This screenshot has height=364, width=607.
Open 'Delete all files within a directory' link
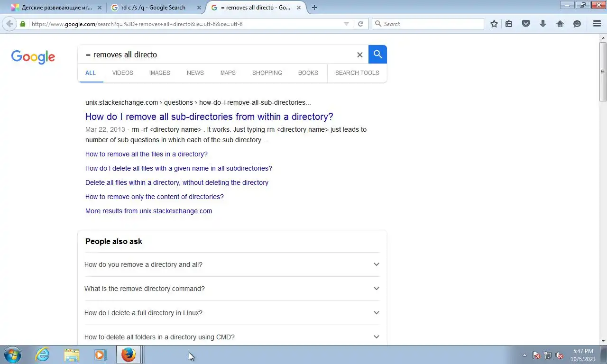(176, 182)
